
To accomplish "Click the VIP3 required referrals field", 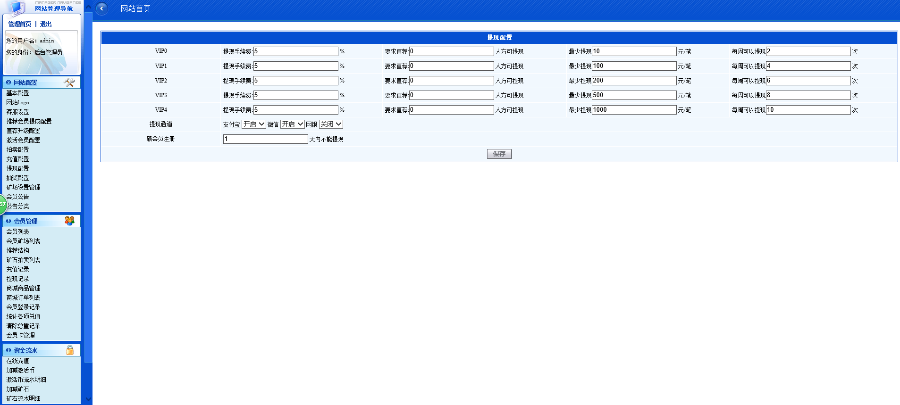I will pos(452,95).
